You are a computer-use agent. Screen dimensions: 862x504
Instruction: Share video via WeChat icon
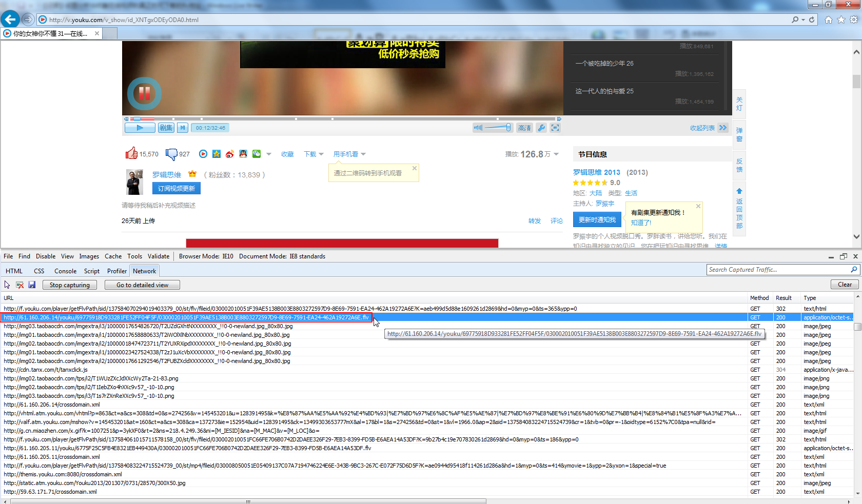click(x=257, y=154)
